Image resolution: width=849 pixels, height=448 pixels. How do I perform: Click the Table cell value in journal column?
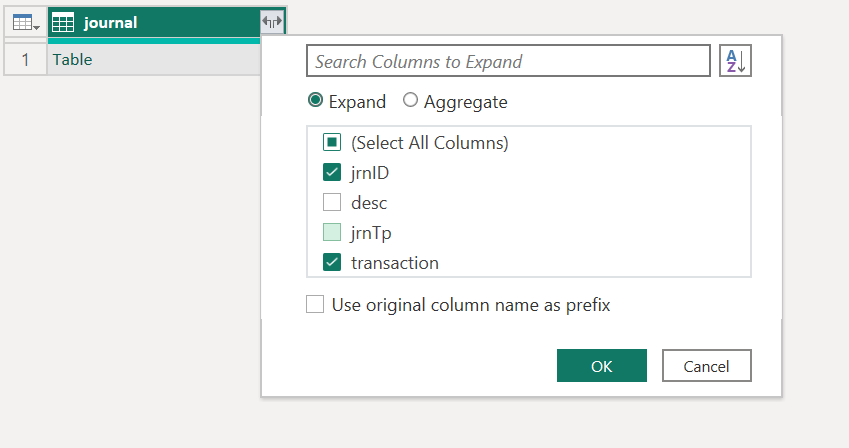[73, 59]
